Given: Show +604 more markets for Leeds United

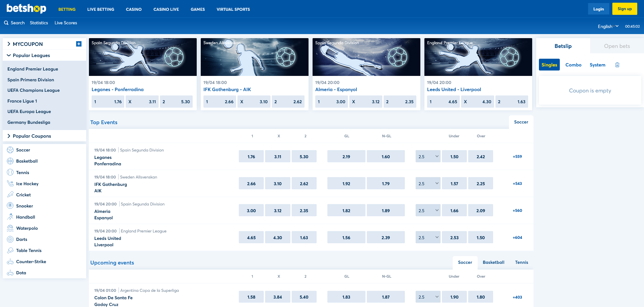Looking at the screenshot, I should 517,238.
